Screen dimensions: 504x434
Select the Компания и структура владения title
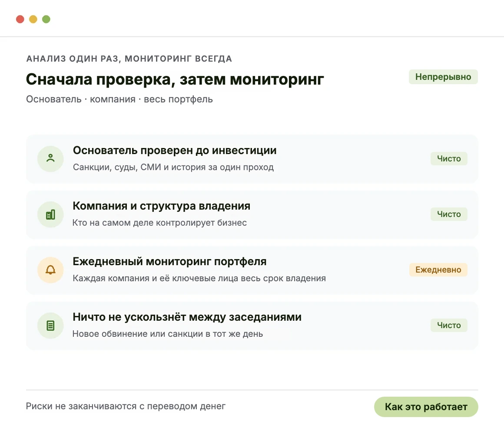point(161,206)
